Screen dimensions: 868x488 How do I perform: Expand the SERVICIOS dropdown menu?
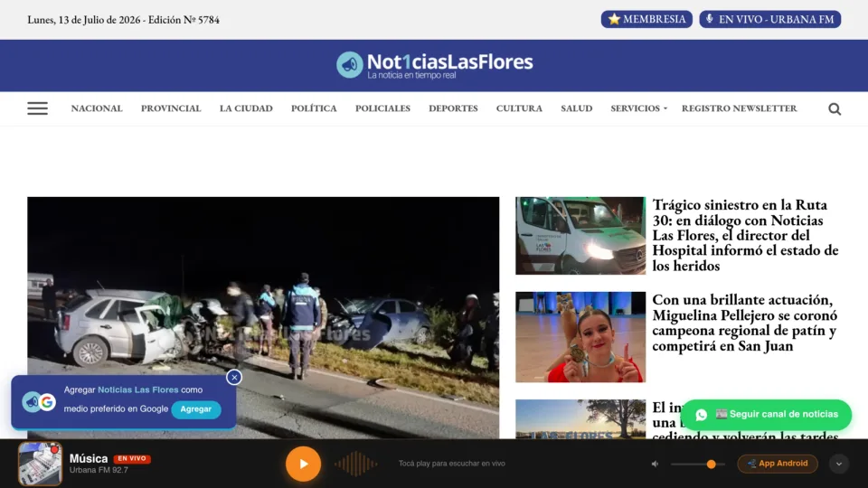coord(639,108)
